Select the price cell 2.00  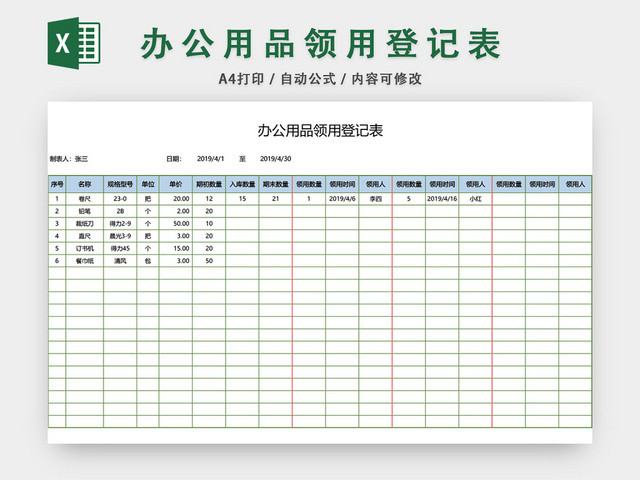point(176,211)
